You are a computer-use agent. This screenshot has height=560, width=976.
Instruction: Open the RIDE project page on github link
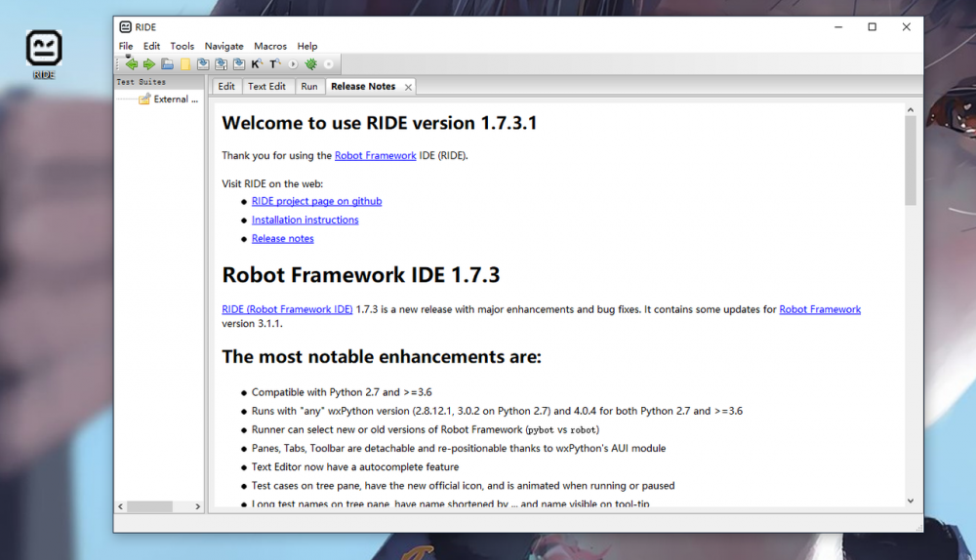click(x=317, y=201)
